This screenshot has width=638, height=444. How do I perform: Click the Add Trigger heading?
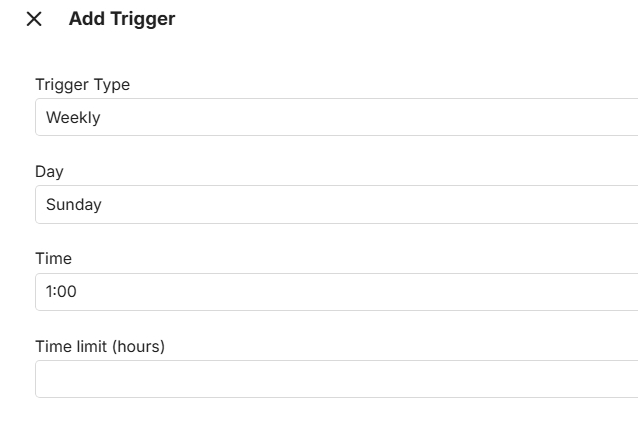[122, 19]
